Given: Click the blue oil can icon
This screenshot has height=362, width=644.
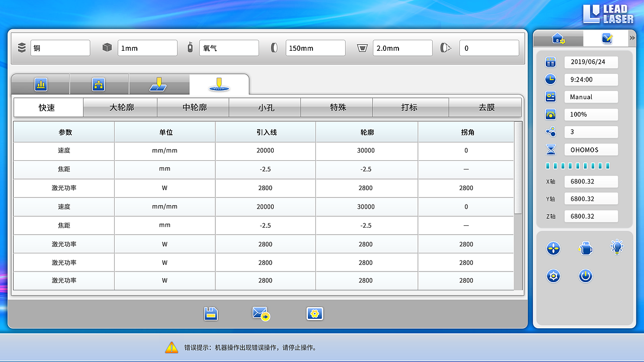Looking at the screenshot, I should click(x=585, y=248).
